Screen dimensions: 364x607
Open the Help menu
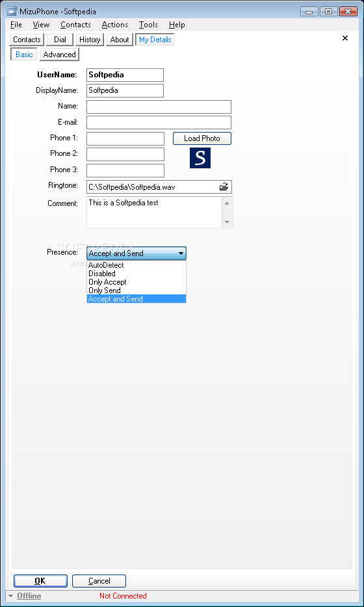[177, 25]
